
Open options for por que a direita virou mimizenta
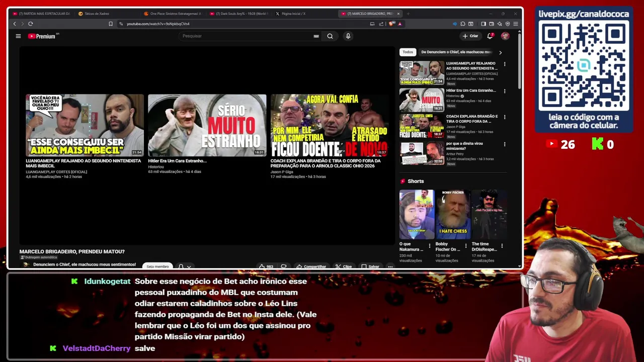505,144
